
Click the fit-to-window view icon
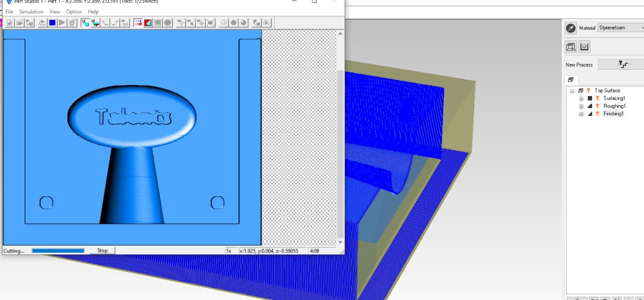tap(211, 23)
